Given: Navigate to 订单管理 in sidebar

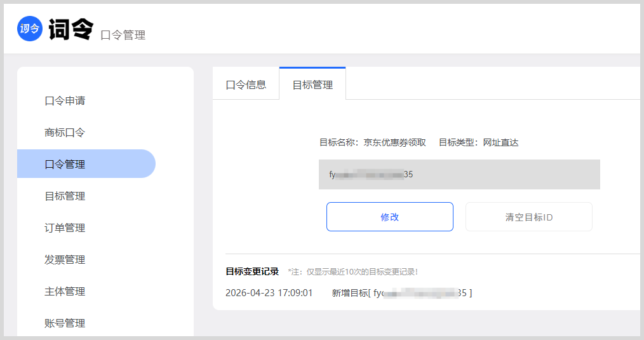Looking at the screenshot, I should pyautogui.click(x=65, y=228).
